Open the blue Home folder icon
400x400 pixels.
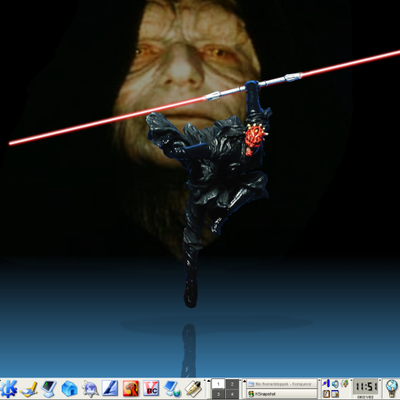69,389
